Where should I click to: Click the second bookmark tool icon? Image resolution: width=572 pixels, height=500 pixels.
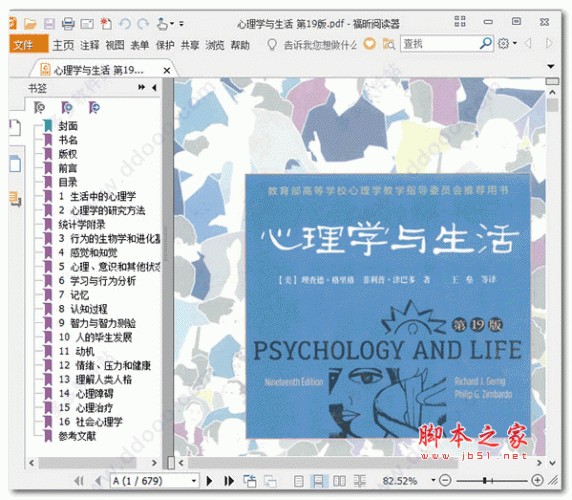click(67, 108)
